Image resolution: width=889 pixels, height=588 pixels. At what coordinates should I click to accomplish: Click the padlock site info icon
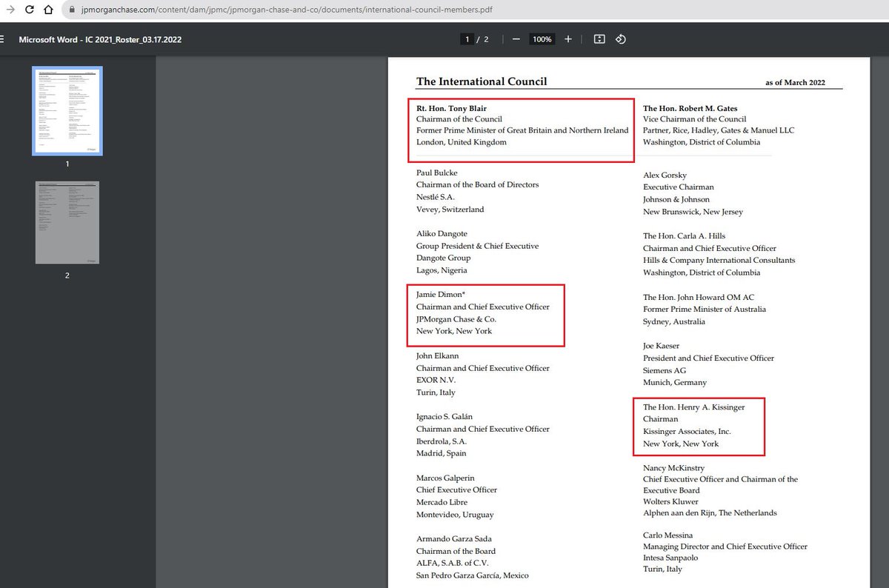tap(71, 10)
